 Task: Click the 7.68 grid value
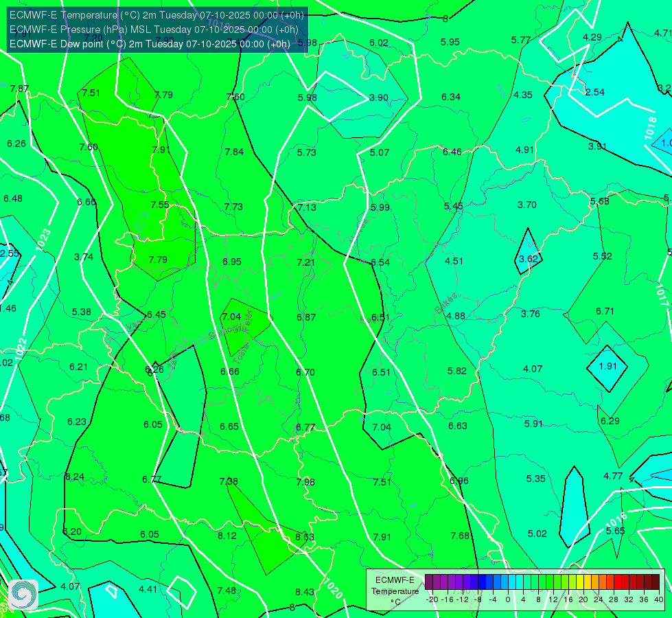tap(460, 536)
